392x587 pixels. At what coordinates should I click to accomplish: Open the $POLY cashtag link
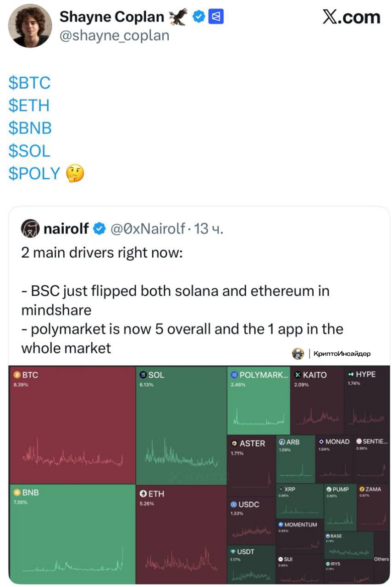[34, 173]
